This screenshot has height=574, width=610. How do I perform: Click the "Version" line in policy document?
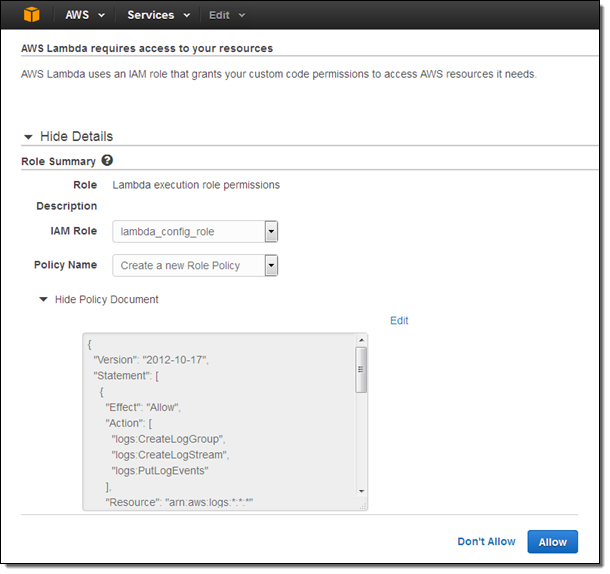164,358
